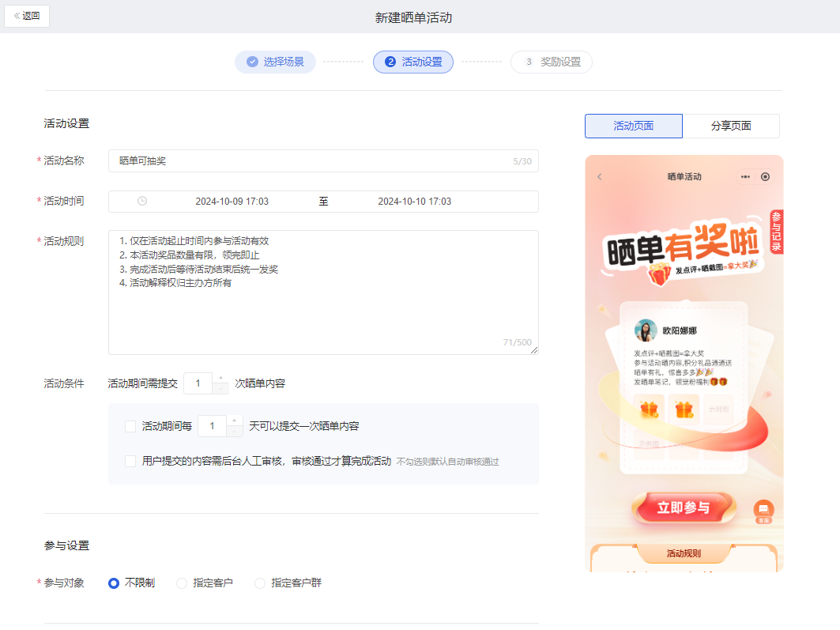Click the back arrow in phone preview
Viewport: 840px width, 630px height.
pos(600,177)
